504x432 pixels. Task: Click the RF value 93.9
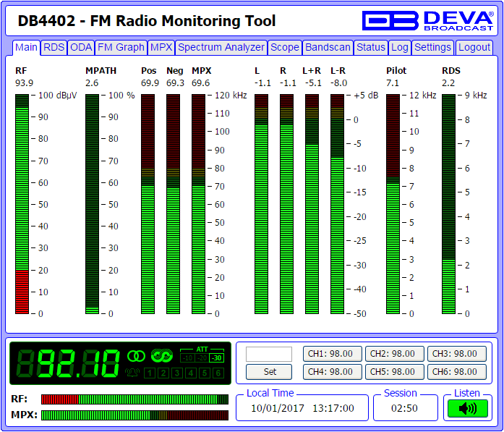(25, 83)
